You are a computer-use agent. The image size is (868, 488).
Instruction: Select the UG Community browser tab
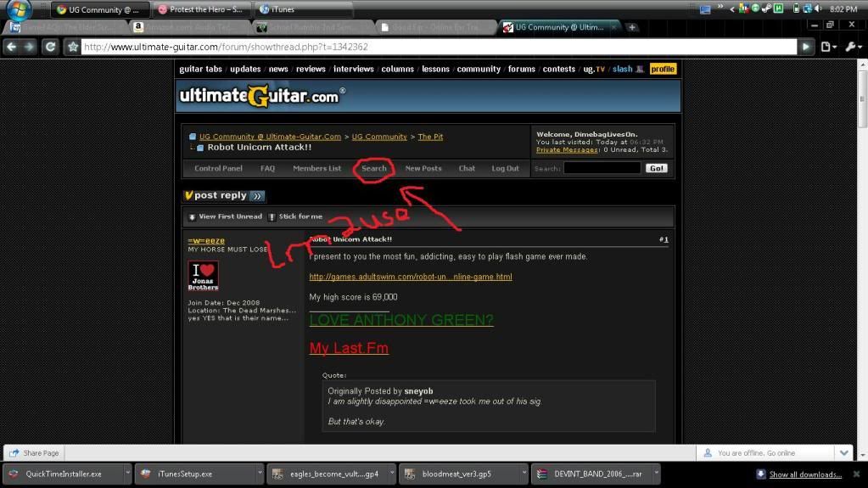coord(558,27)
